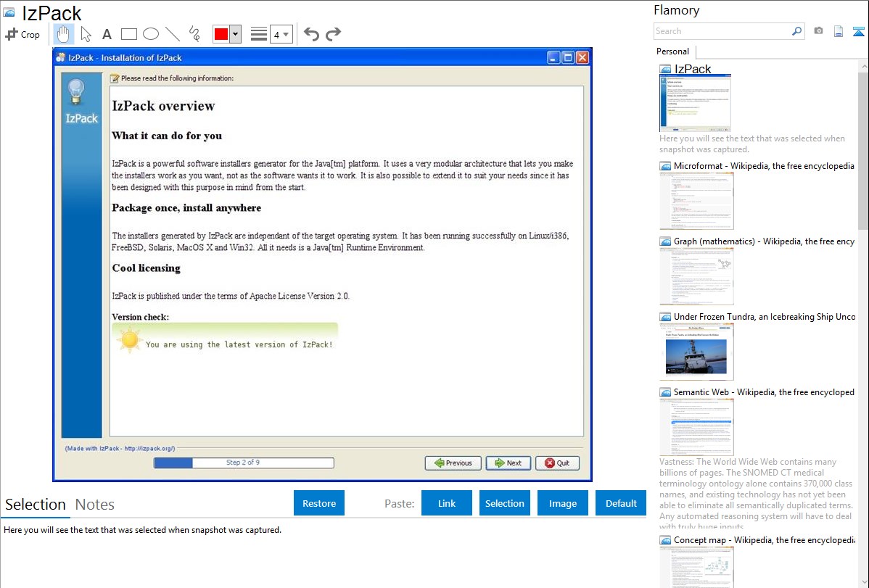Pick the text annotation tool

click(x=107, y=35)
